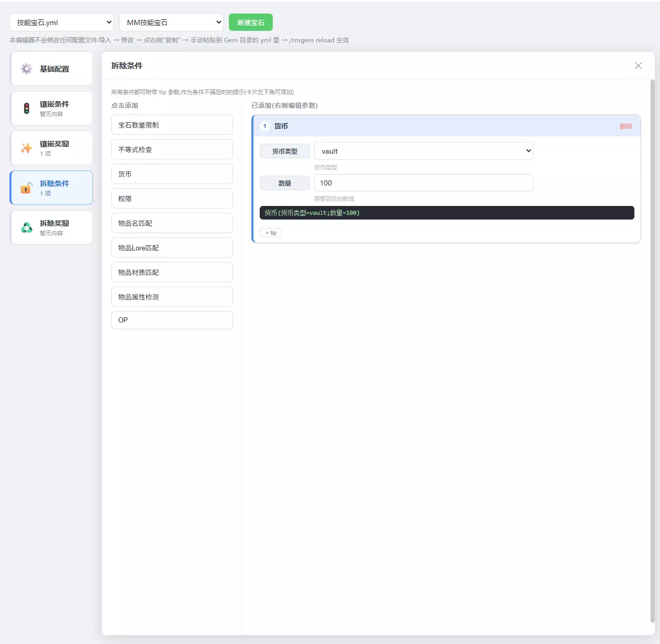Viewport: 660px width, 644px height.
Task: Add the 物品材质匹配 condition
Action: [x=172, y=272]
